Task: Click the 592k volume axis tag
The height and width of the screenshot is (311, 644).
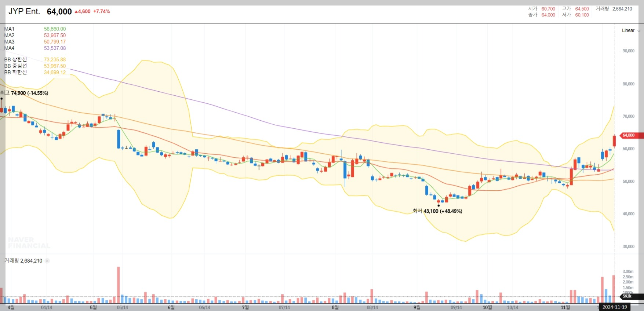Action: pos(631,296)
